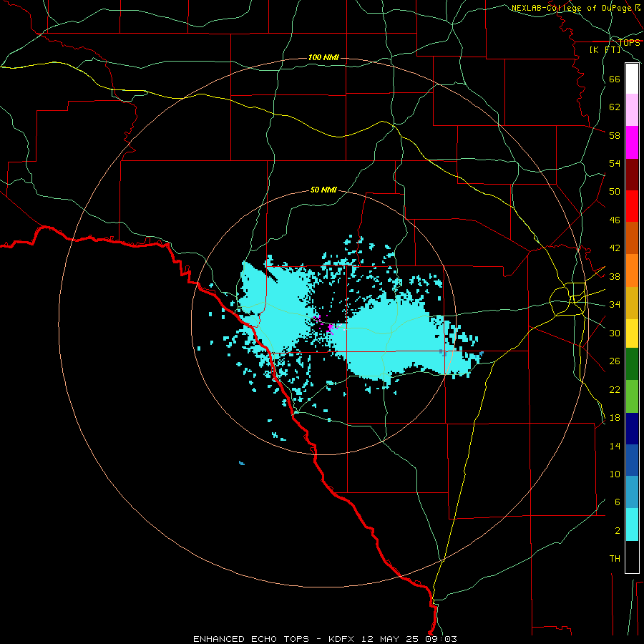The width and height of the screenshot is (644, 644).
Task: Click the small isolated blue echo southwest of radar
Action: coord(242,463)
